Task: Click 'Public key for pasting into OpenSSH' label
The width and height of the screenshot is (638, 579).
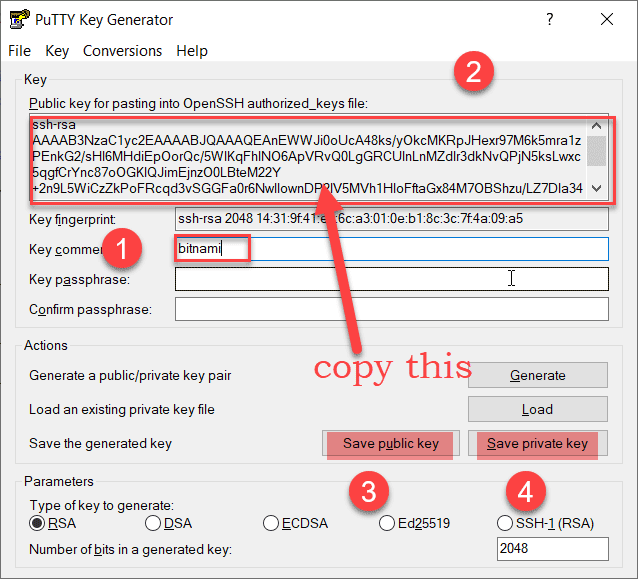Action: [198, 103]
